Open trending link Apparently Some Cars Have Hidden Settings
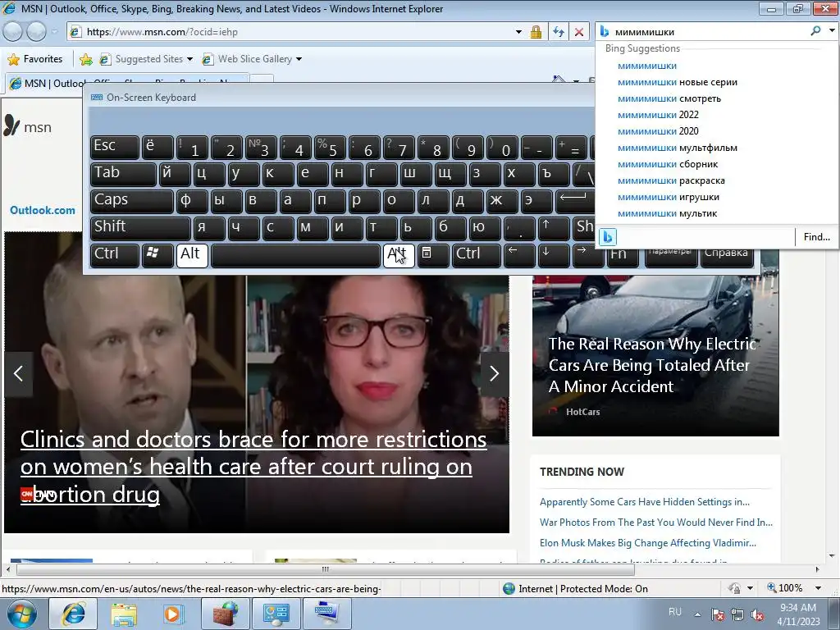Image resolution: width=840 pixels, height=630 pixels. coord(645,502)
